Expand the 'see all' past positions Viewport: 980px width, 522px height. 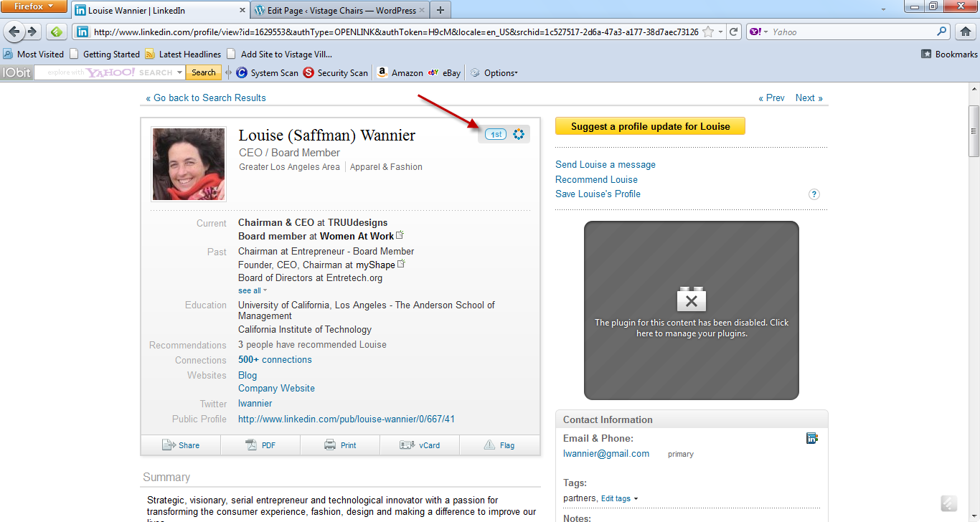(x=252, y=290)
